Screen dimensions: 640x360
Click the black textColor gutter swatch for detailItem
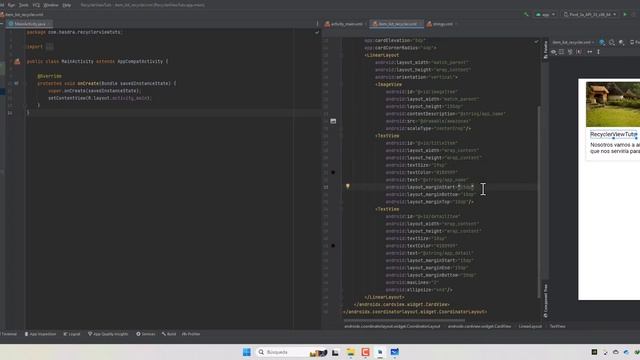[x=333, y=246]
